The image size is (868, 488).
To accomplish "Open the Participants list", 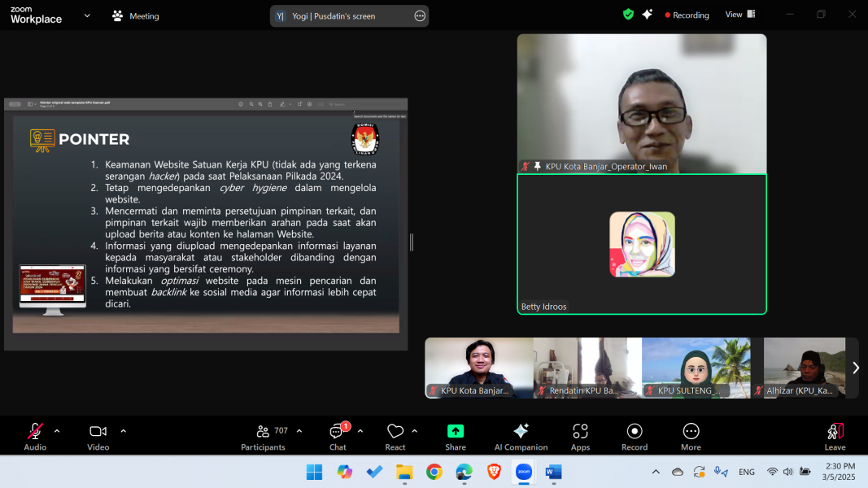I will (263, 432).
